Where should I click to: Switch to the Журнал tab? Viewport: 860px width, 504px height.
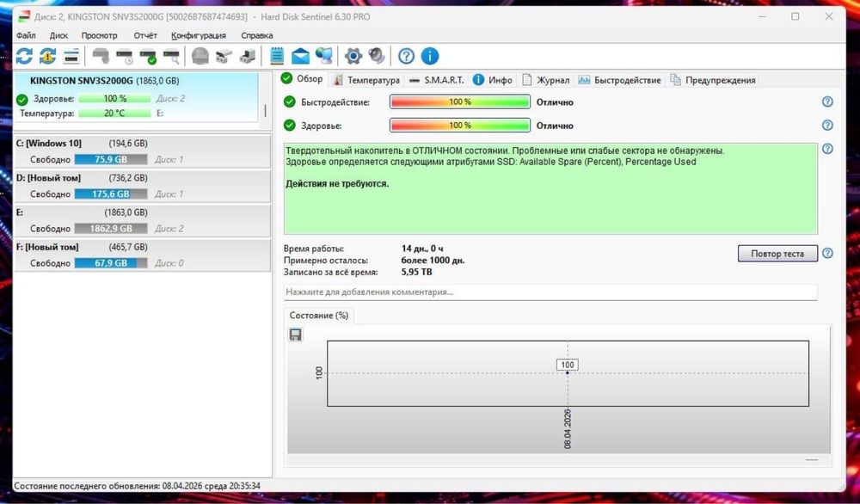click(x=545, y=80)
